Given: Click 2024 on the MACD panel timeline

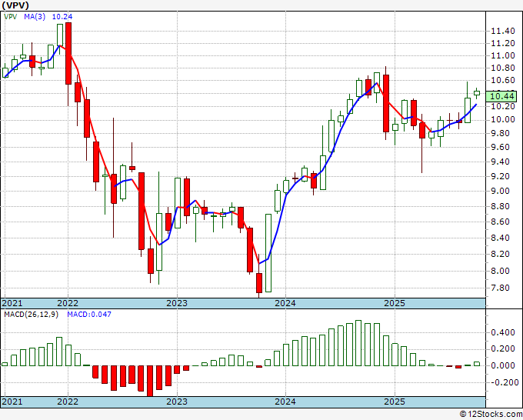Looking at the screenshot, I should 285,402.
